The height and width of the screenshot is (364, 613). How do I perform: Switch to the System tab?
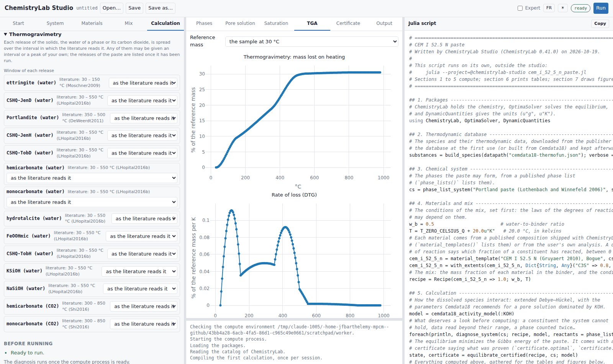[55, 23]
